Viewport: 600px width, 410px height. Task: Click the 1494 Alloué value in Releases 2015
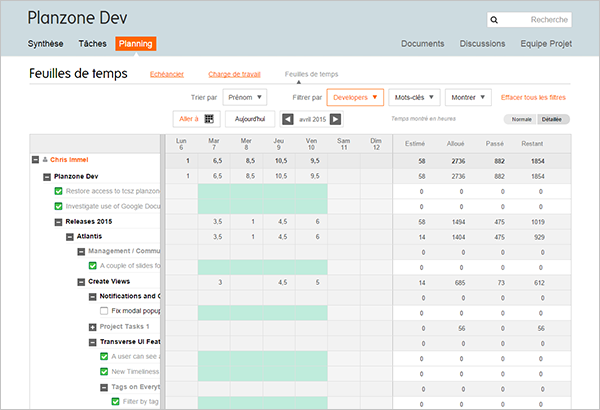pyautogui.click(x=458, y=222)
